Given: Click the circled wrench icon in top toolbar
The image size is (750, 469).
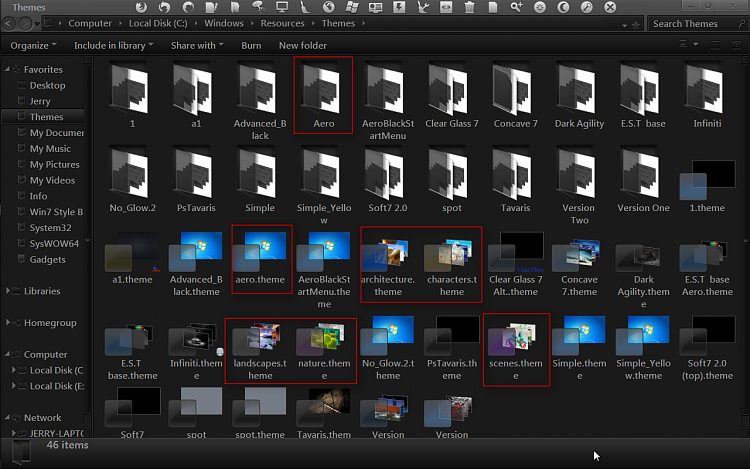Looking at the screenshot, I should (x=587, y=7).
